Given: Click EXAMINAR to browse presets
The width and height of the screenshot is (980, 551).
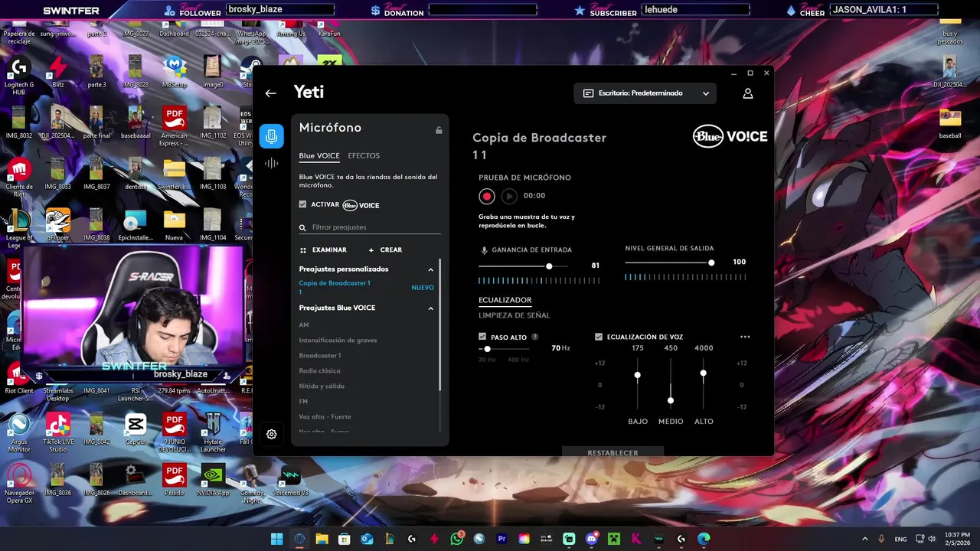Looking at the screenshot, I should (323, 250).
